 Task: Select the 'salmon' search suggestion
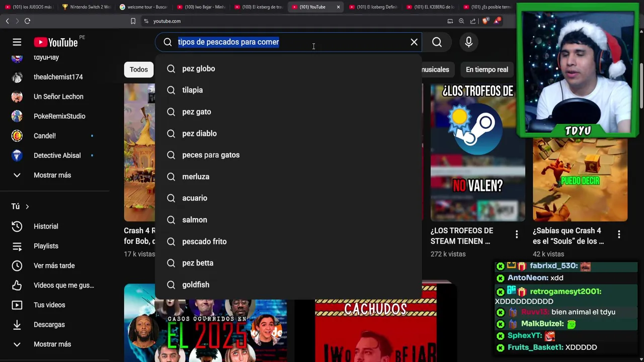pyautogui.click(x=288, y=220)
